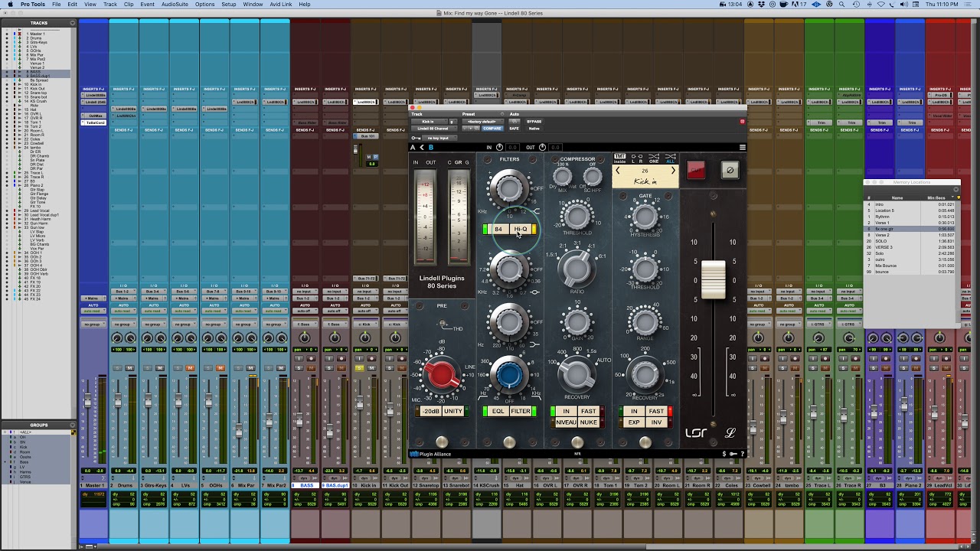Viewport: 980px width, 551px height.
Task: Open the Setup menu
Action: 229,5
